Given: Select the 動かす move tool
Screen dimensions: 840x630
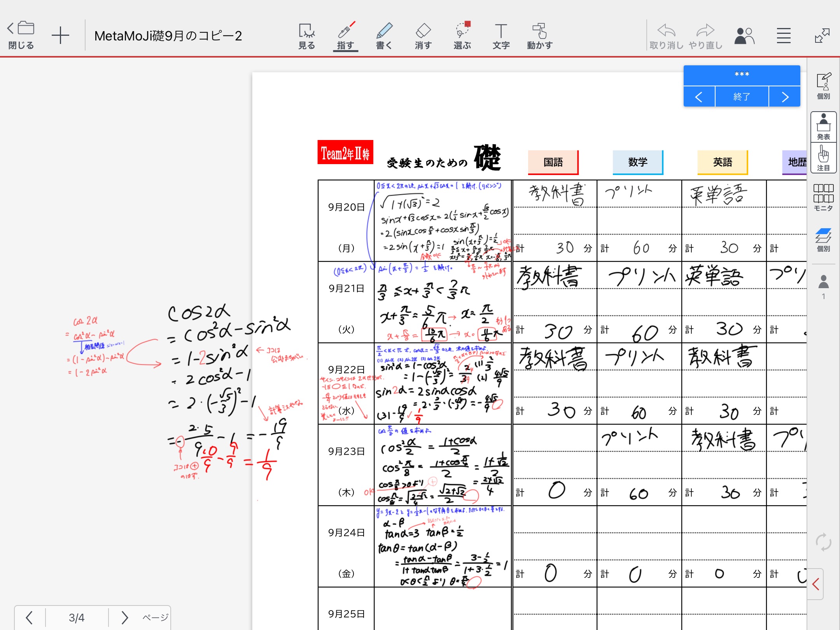Looking at the screenshot, I should coord(540,36).
